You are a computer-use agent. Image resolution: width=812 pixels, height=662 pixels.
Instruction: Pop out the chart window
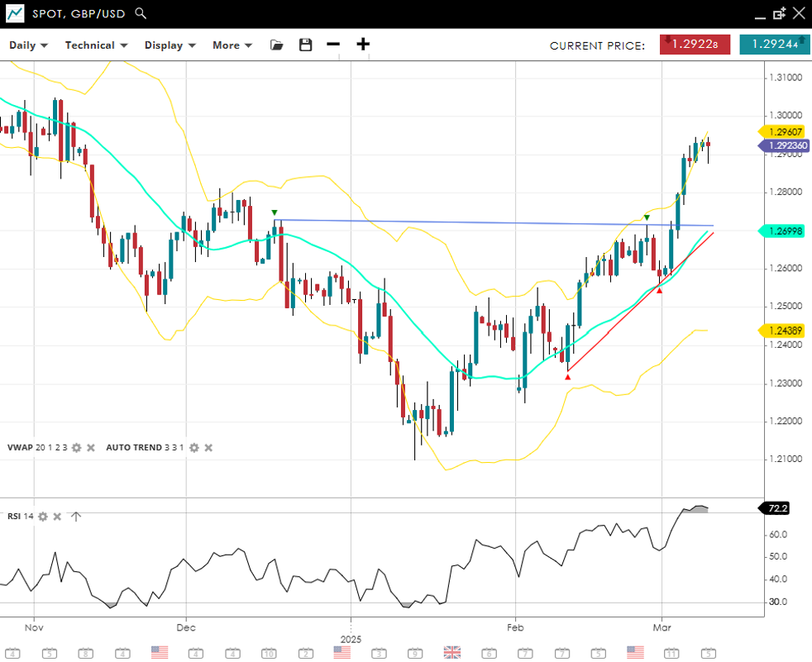779,13
